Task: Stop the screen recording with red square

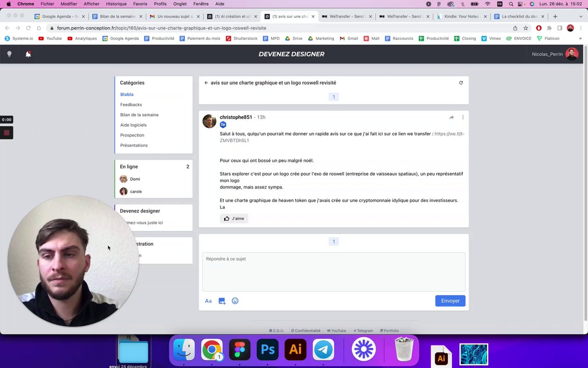Action: coord(6,133)
